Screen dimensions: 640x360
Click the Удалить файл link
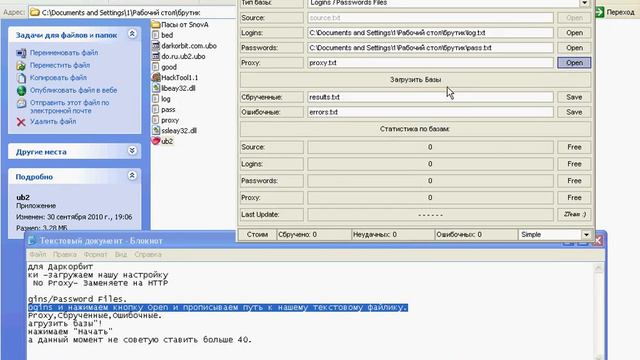53,121
